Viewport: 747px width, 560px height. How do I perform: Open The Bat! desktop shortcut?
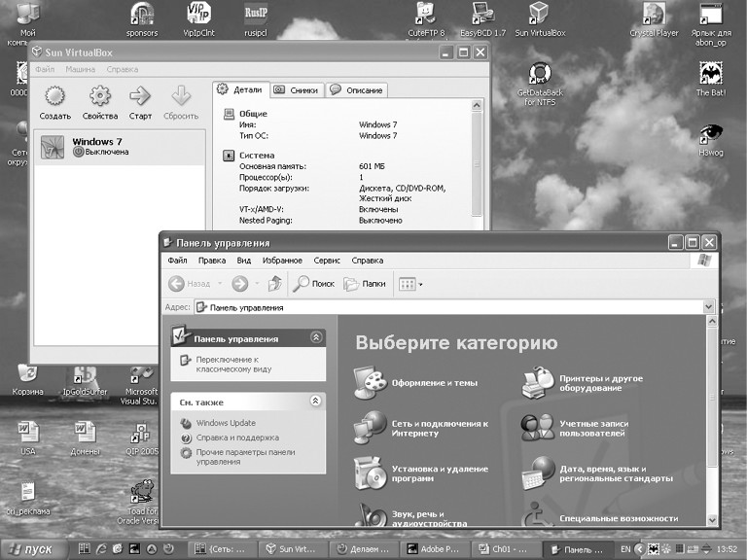(x=711, y=74)
